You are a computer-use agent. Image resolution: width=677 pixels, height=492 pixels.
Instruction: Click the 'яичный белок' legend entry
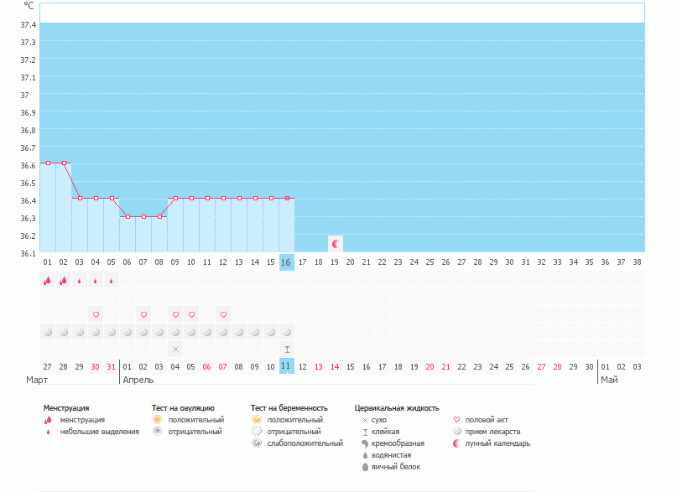coord(391,467)
